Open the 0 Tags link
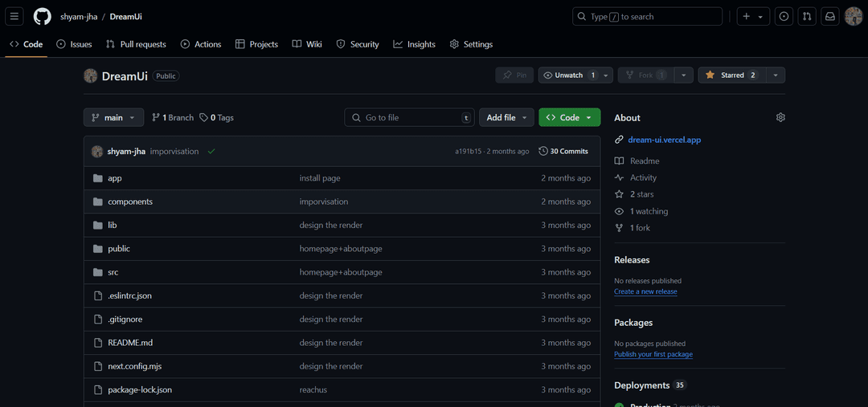The width and height of the screenshot is (868, 407). click(216, 118)
